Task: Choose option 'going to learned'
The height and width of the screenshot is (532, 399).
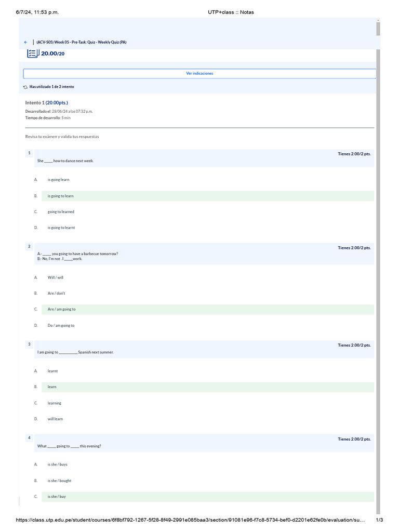Action: (x=61, y=212)
